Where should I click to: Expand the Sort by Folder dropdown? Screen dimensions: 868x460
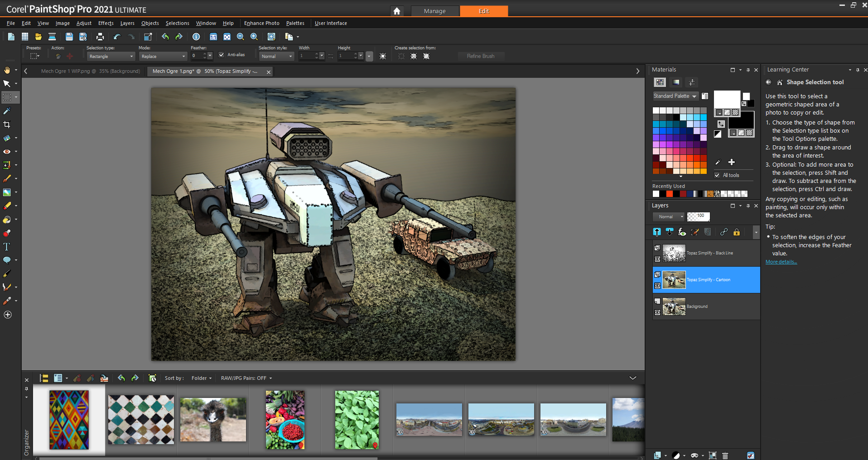(x=201, y=378)
